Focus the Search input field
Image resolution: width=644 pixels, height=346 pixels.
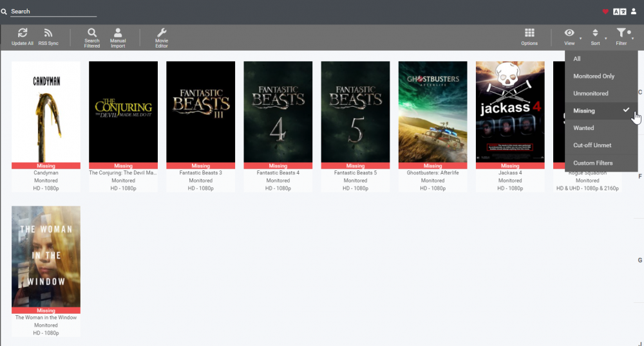[x=53, y=12]
